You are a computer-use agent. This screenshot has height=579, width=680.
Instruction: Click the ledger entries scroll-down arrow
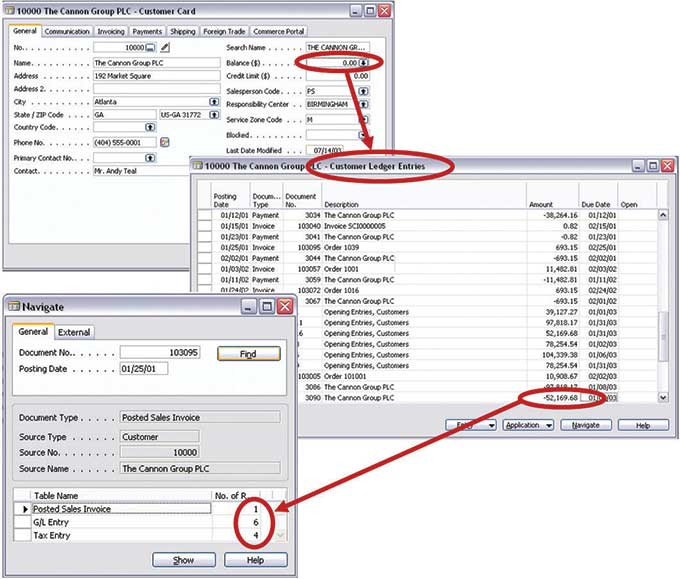tap(662, 398)
